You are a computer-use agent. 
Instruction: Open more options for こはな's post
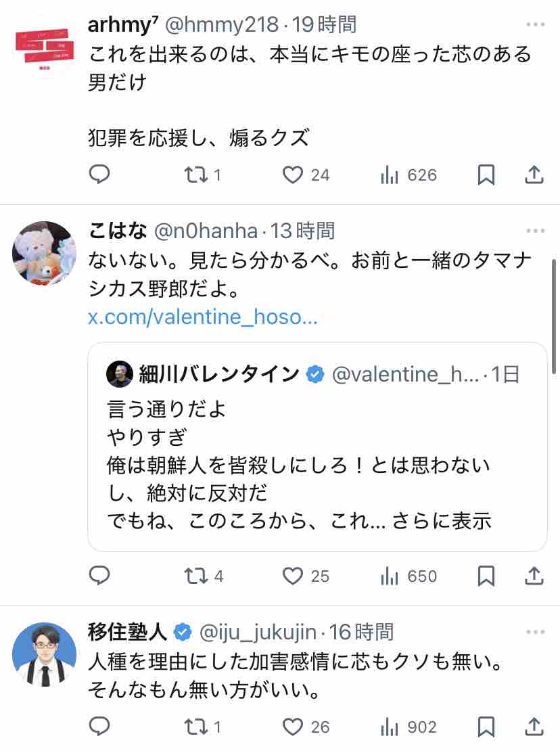pos(535,231)
